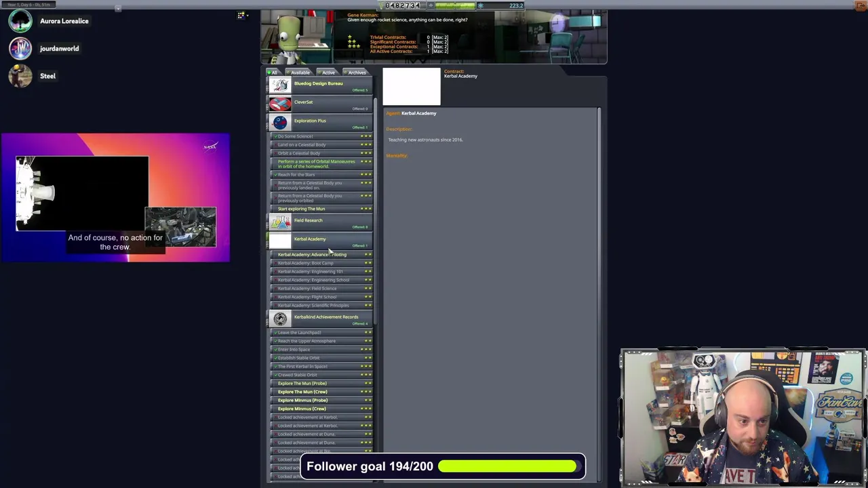Switch to the Active contracts tab
868x488 pixels.
pos(328,73)
